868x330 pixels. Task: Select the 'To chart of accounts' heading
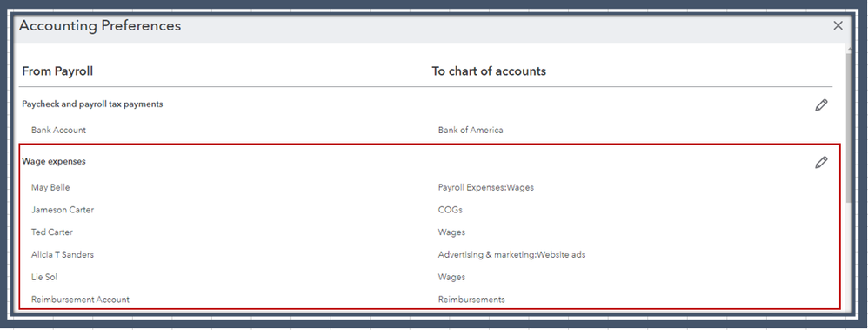tap(489, 71)
